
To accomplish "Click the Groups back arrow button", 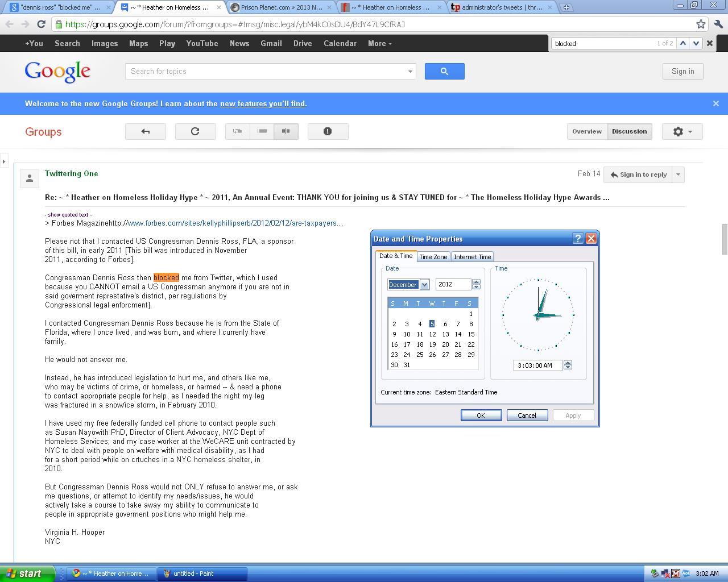I will tap(146, 131).
